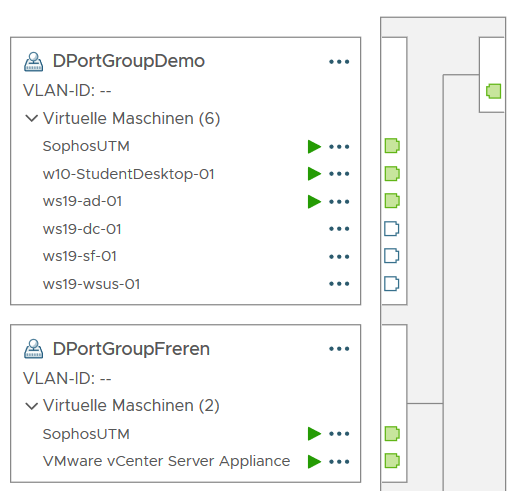The height and width of the screenshot is (491, 513).
Task: Collapse Virtuelle Maschinen (6) list
Action: 32,118
